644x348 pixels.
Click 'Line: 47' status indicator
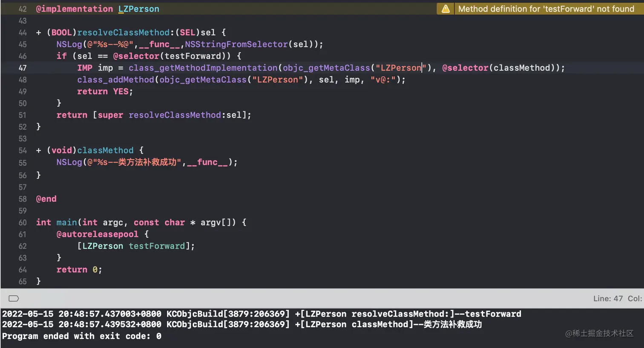click(608, 299)
